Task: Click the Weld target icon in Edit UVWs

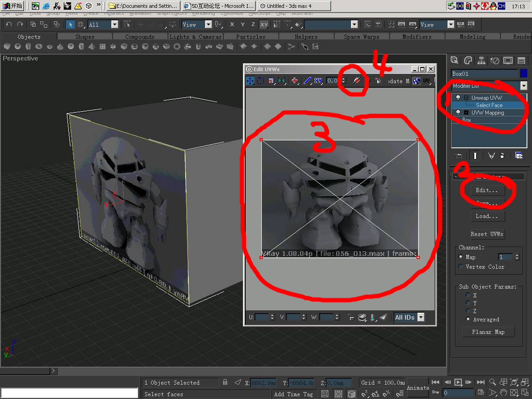Action: [x=356, y=81]
